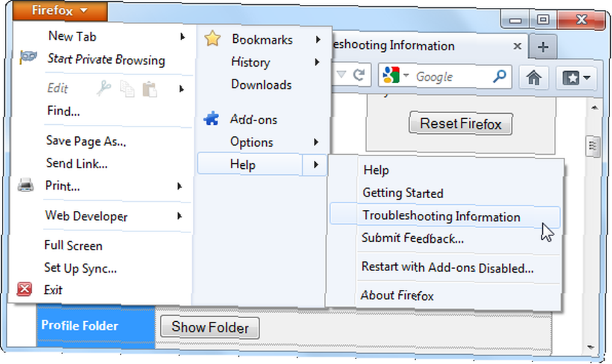Image resolution: width=612 pixels, height=364 pixels.
Task: Choose Exit in Firefox menu
Action: 53,290
